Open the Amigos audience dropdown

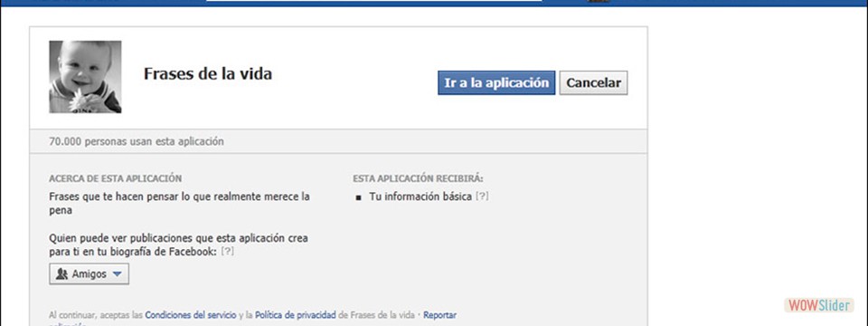90,273
